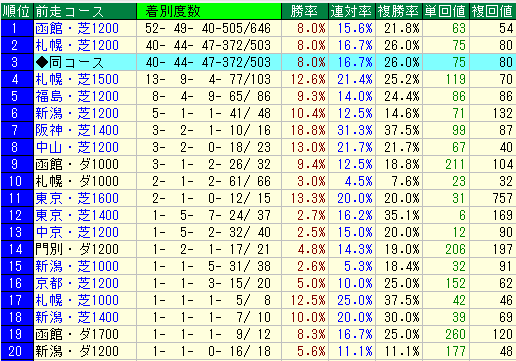Image resolution: width=516 pixels, height=361 pixels.
Task: Select the 単回値 value 211
Action: click(455, 164)
